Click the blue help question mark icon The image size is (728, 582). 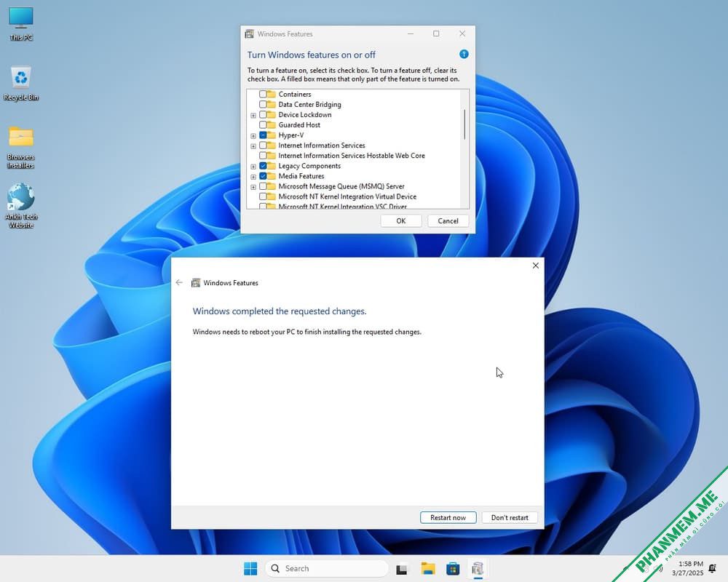pyautogui.click(x=463, y=55)
